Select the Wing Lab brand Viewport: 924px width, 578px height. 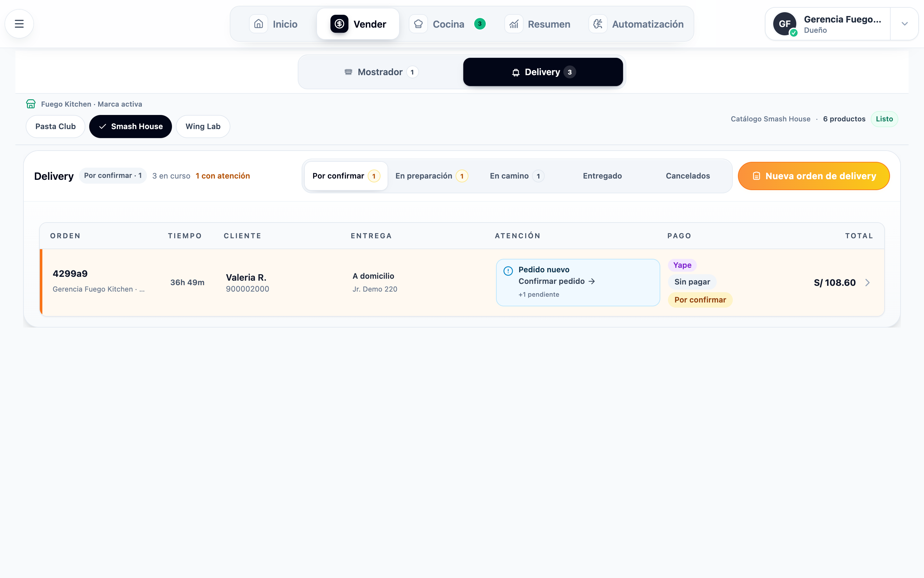point(203,127)
